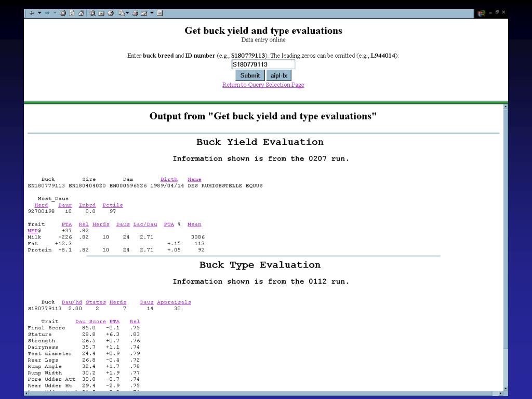Click the browser Back arrow
Screen dimensions: 532x399
[32, 13]
